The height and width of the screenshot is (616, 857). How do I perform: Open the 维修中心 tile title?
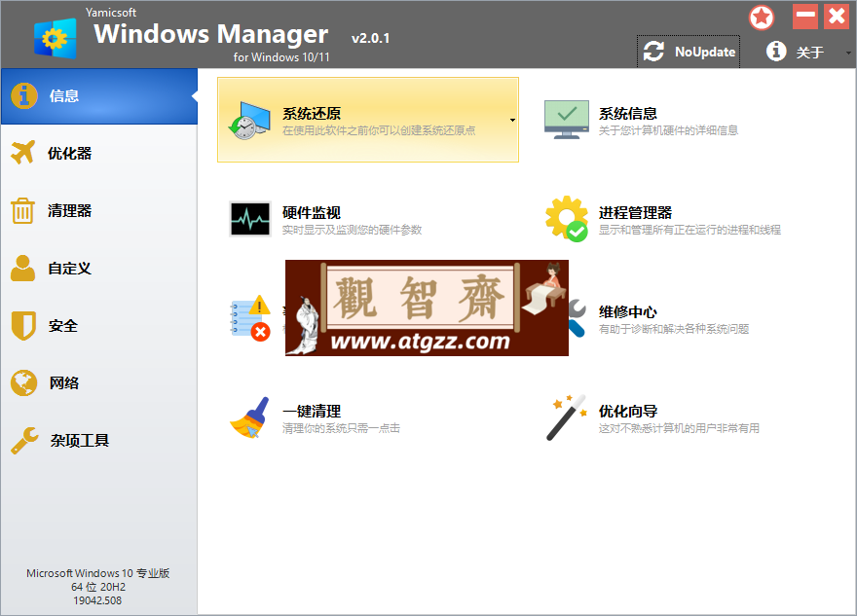627,312
